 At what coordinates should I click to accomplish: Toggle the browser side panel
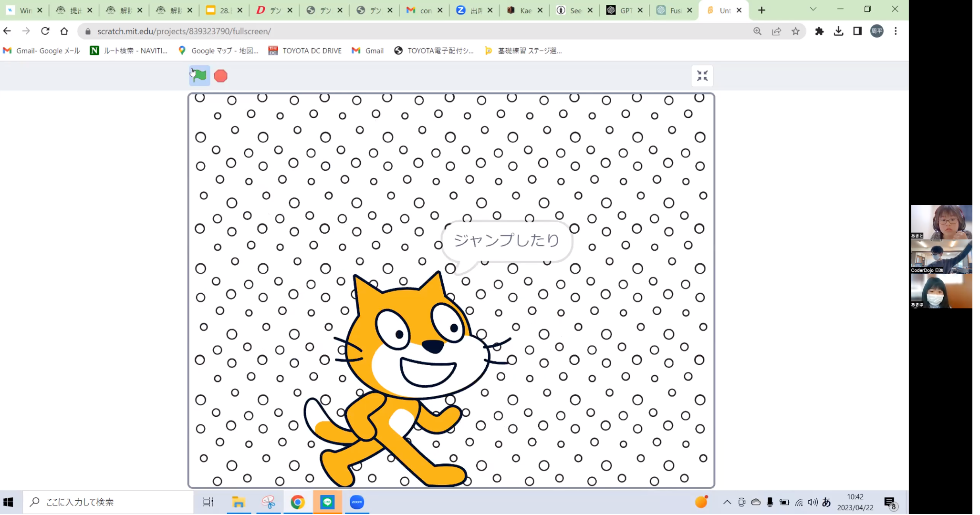[x=857, y=31]
